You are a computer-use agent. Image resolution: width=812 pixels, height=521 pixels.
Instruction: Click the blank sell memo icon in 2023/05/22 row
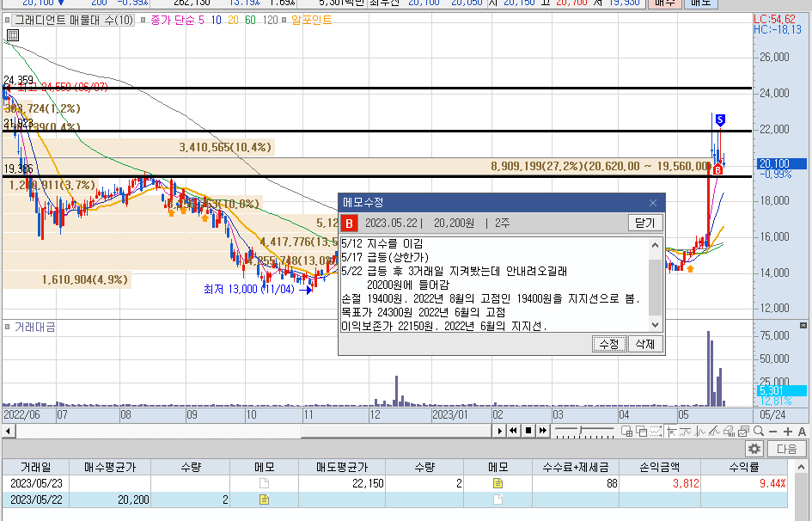(x=498, y=500)
